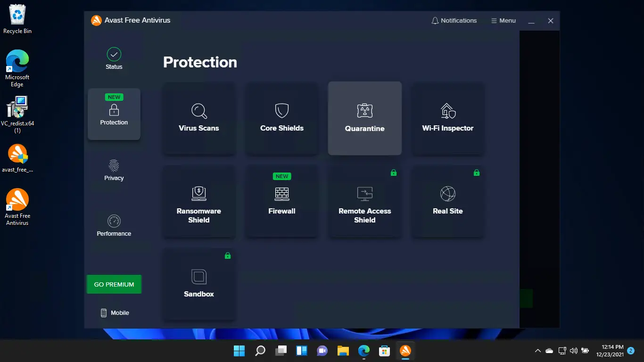Viewport: 644px width, 362px height.
Task: Open File Explorer on taskbar
Action: (x=343, y=351)
